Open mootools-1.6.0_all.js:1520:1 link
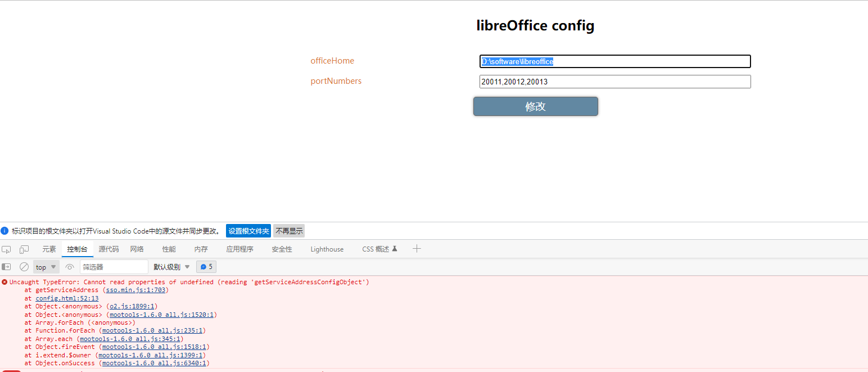This screenshot has width=868, height=372. click(161, 315)
